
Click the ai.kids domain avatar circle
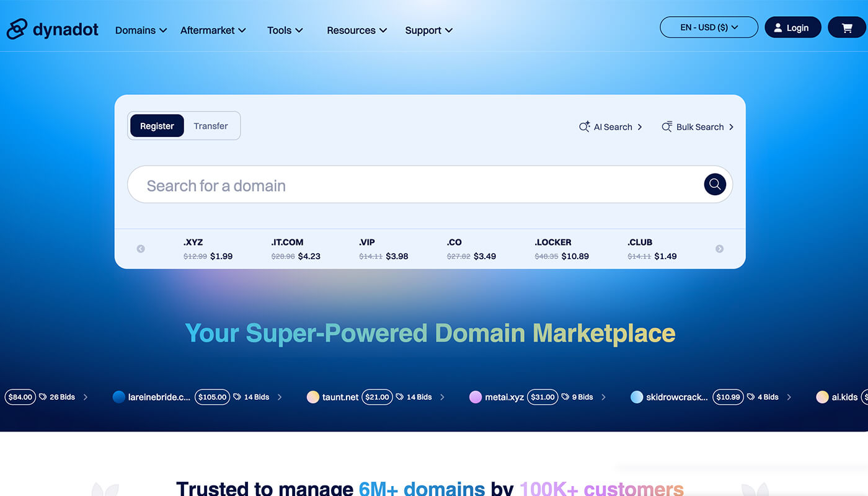click(x=822, y=397)
